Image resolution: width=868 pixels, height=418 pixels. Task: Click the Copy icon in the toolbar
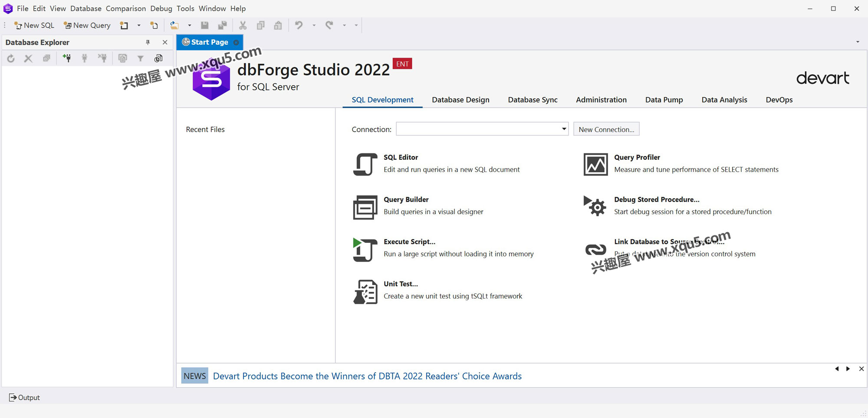point(260,25)
